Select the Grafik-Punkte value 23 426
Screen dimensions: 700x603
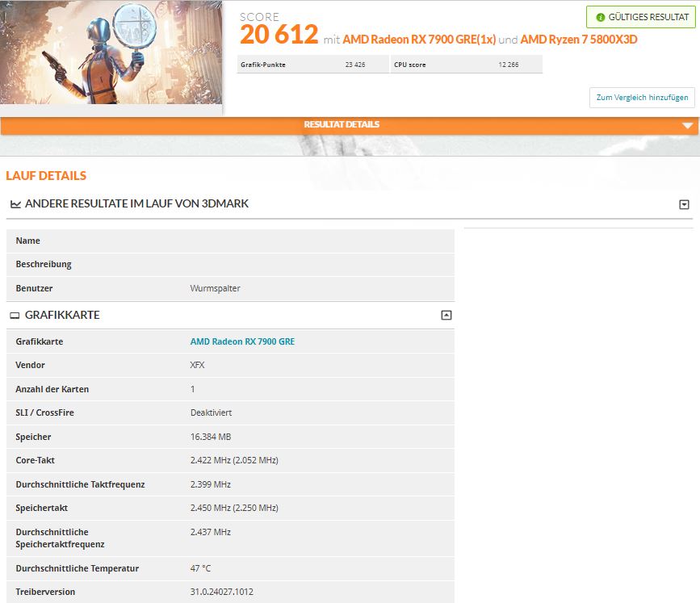[x=355, y=65]
